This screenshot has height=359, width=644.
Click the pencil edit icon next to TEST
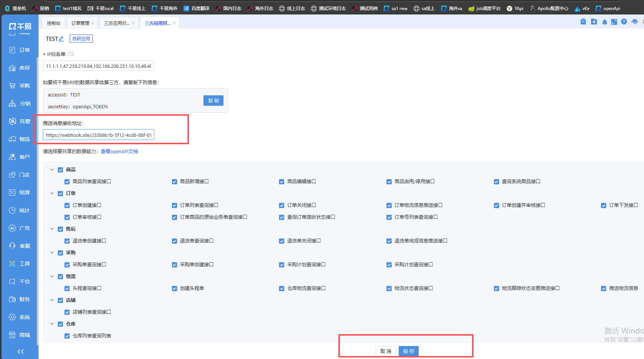(61, 39)
